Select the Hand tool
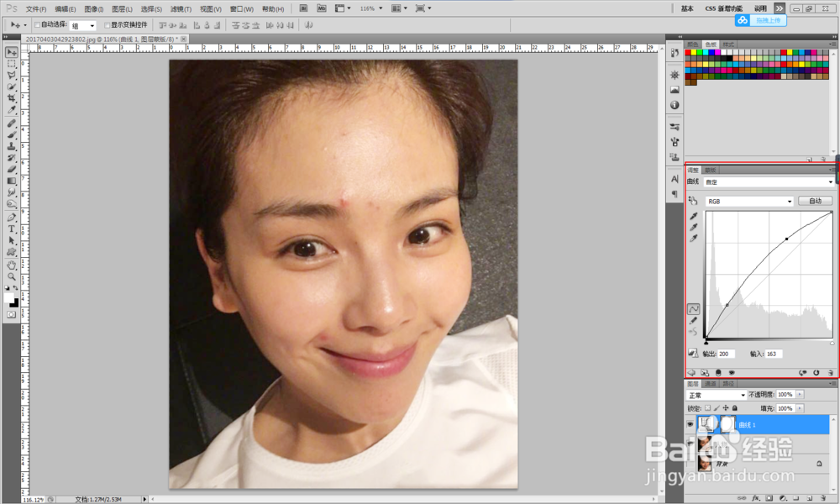 (11, 265)
